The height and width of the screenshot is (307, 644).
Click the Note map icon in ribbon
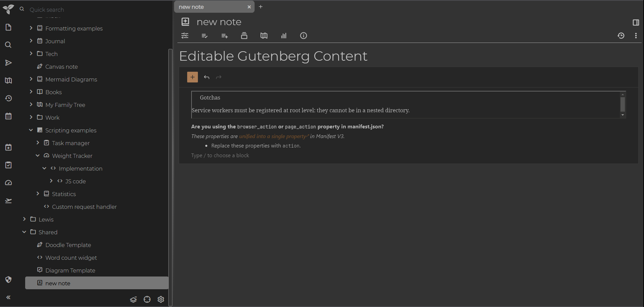pyautogui.click(x=264, y=36)
